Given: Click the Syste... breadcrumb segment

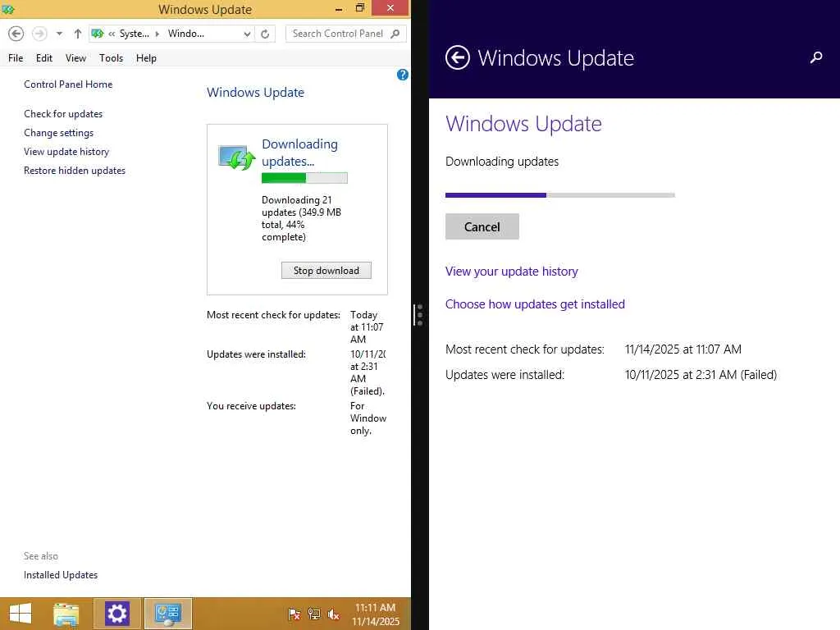Looking at the screenshot, I should 134,34.
